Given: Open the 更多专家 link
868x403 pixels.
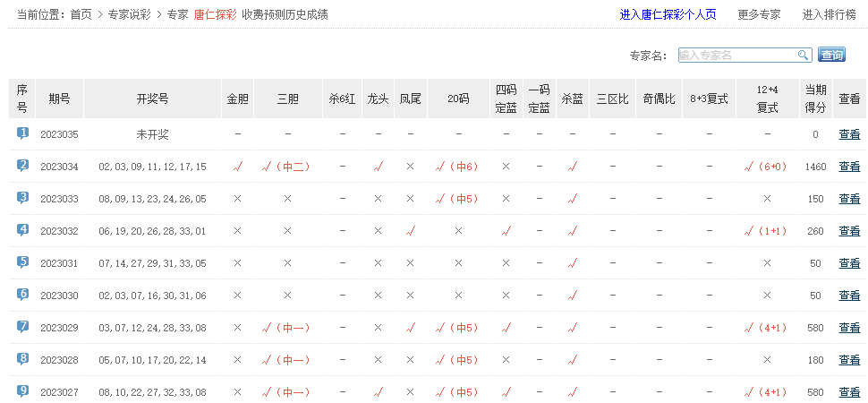Looking at the screenshot, I should click(759, 15).
